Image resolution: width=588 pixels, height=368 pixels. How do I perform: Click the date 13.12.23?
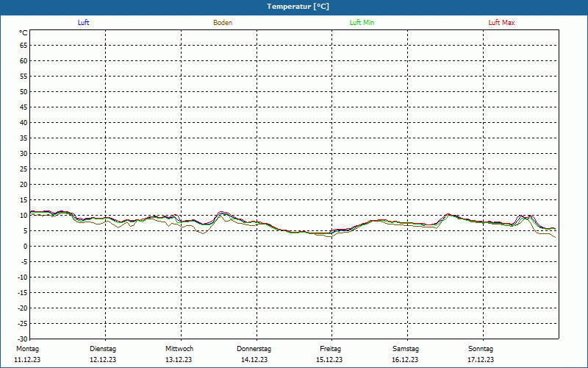[x=179, y=360]
